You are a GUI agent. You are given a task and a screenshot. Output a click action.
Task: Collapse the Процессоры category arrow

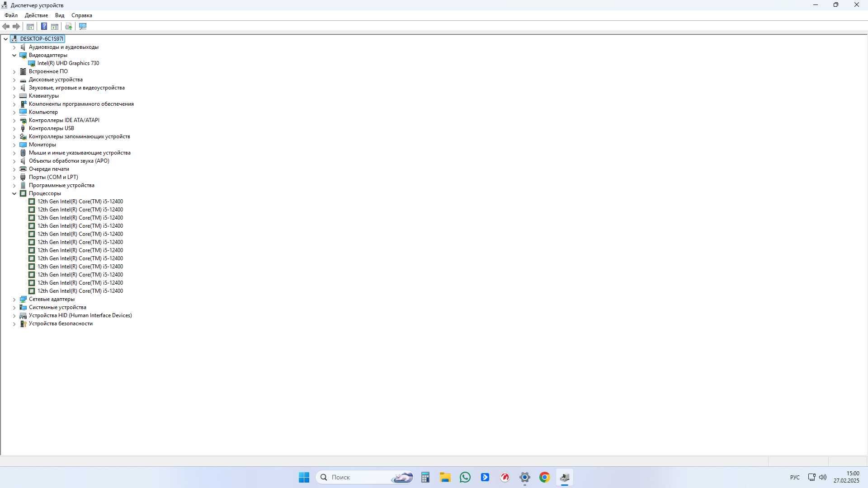[14, 193]
